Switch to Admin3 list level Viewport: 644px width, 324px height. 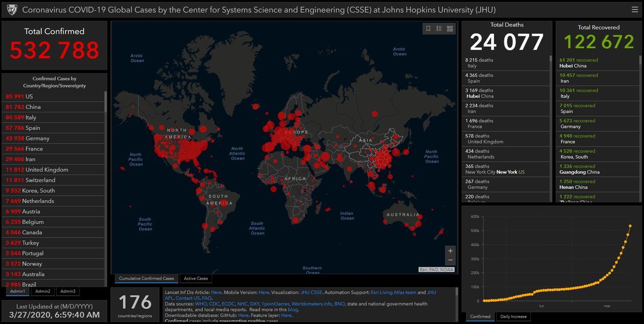[67, 291]
